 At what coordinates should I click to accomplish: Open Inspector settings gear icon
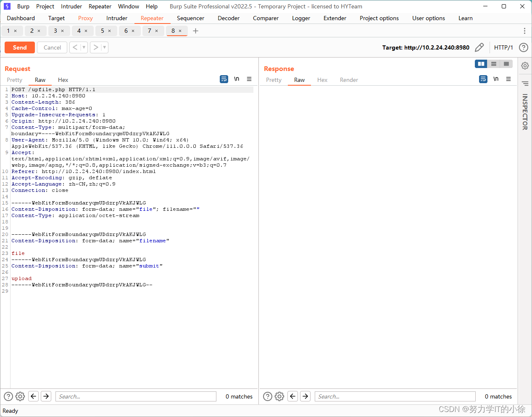point(525,66)
